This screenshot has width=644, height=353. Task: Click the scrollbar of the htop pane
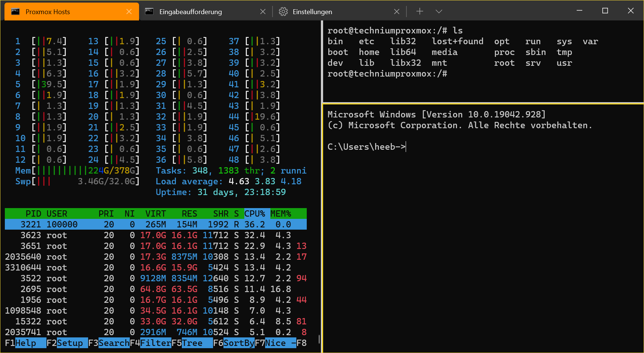click(x=319, y=339)
